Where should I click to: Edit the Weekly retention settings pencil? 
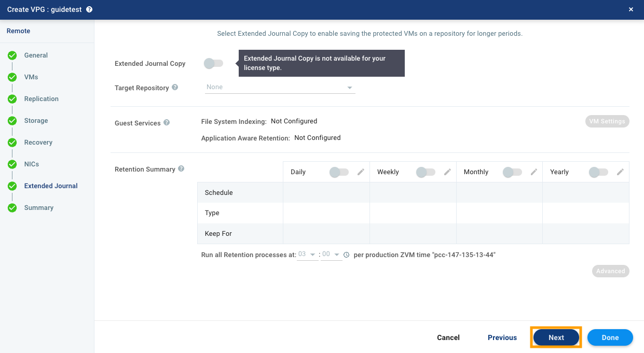click(447, 172)
